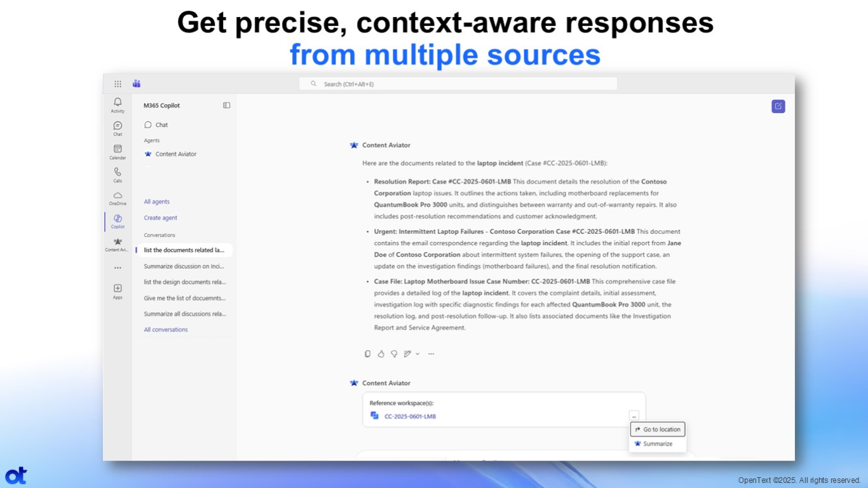Click the Create agent link

pos(160,218)
